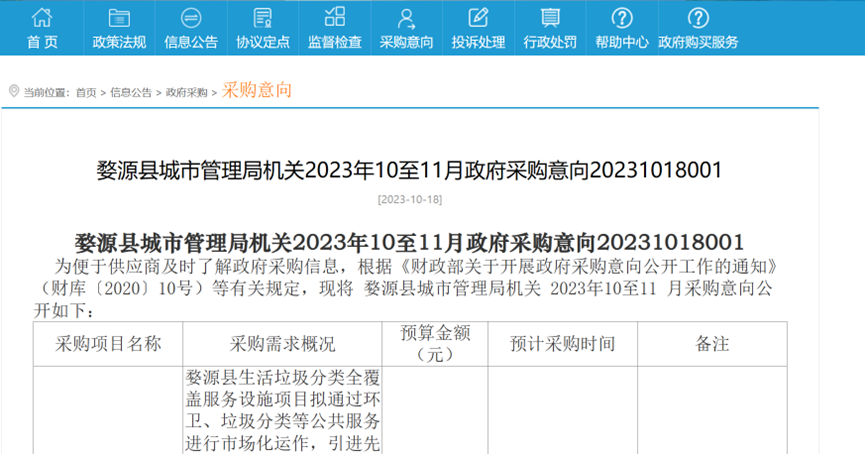Viewport: 865px width, 454px height.
Task: Click the 预算金额（元） table header
Action: 435,344
